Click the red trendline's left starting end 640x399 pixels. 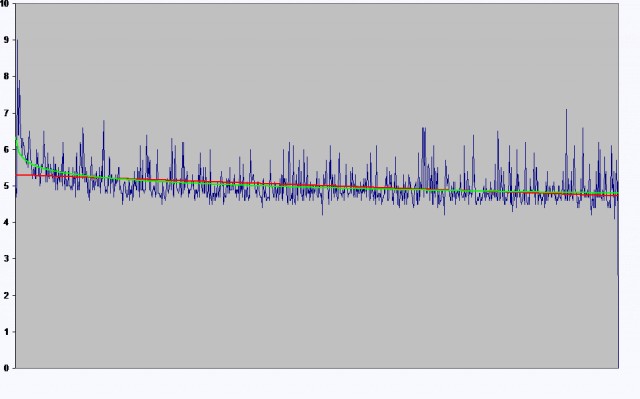(x=17, y=175)
